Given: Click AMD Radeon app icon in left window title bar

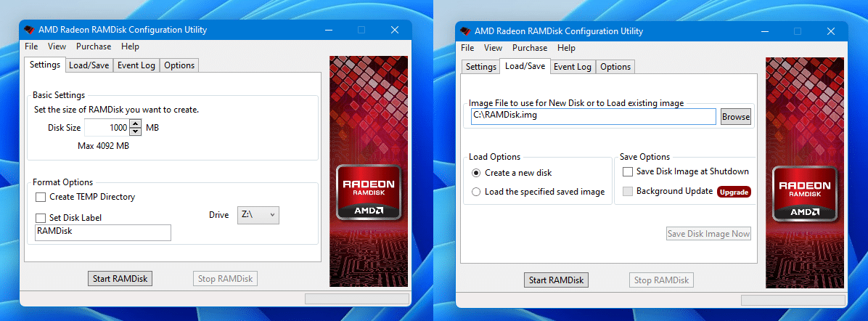Looking at the screenshot, I should 29,30.
